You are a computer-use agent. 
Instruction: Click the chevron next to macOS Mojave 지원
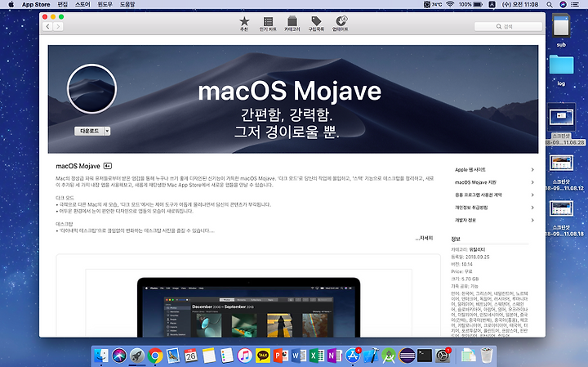point(532,182)
